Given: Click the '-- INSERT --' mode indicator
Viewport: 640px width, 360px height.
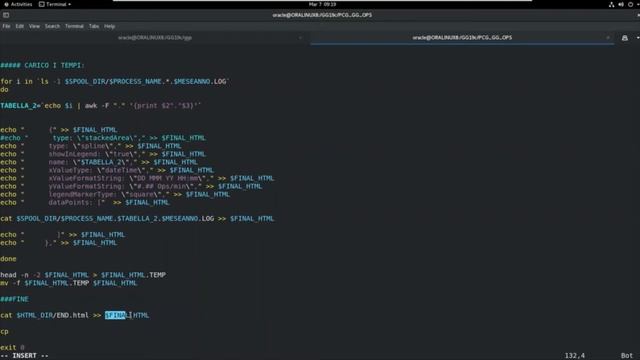Looking at the screenshot, I should (x=24, y=356).
